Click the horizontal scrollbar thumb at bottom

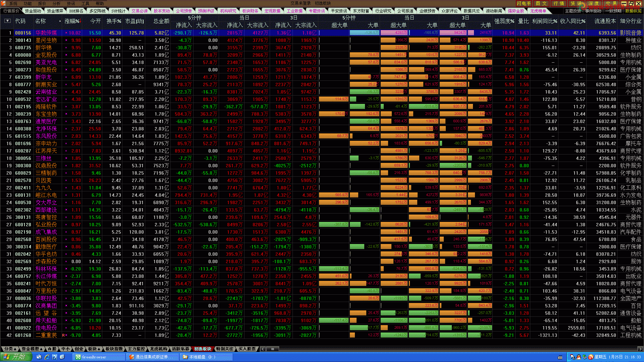[273, 349]
